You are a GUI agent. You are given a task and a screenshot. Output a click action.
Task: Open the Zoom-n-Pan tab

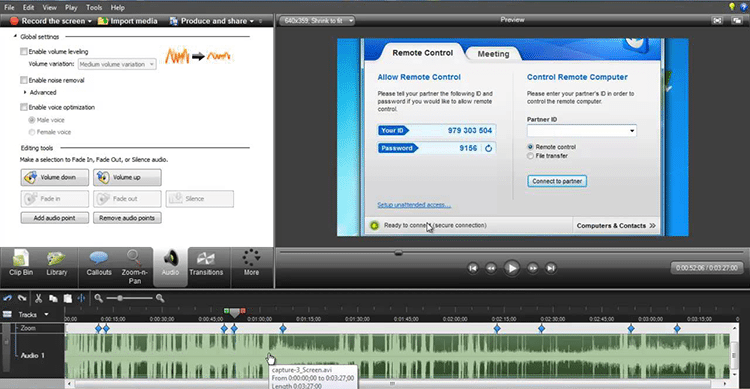[134, 267]
